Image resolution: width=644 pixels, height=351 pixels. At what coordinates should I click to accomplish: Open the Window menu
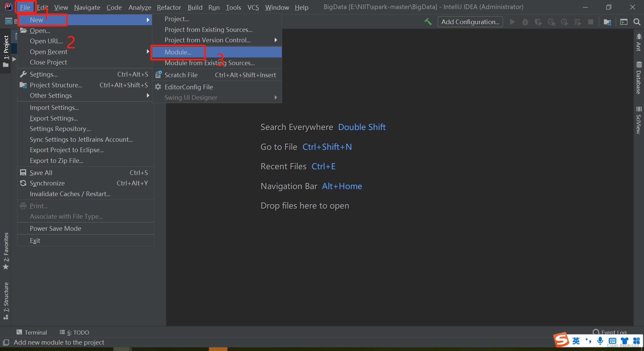click(277, 7)
